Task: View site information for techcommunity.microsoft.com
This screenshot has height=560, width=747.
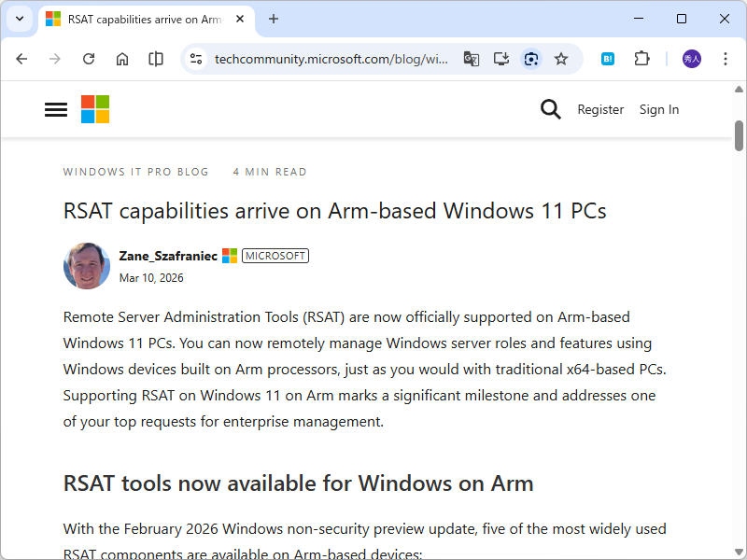Action: tap(196, 59)
